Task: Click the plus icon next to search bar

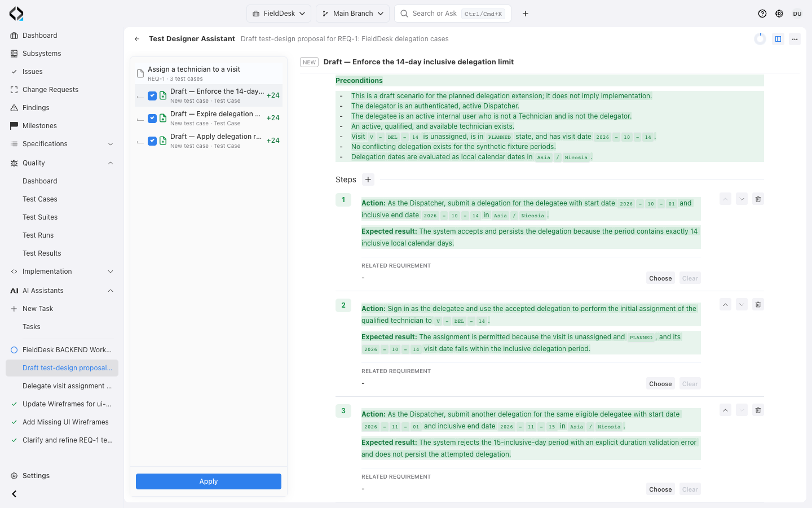Action: coord(526,14)
